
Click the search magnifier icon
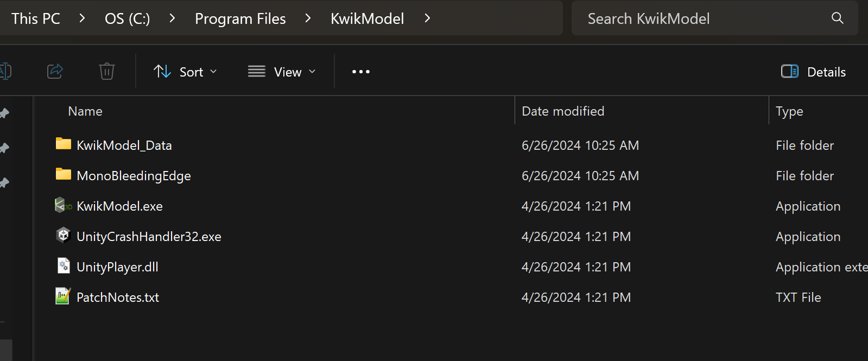pos(837,18)
